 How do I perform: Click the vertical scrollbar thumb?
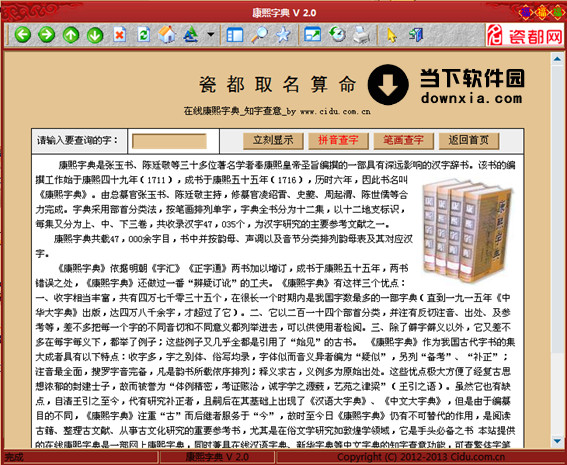[557, 209]
